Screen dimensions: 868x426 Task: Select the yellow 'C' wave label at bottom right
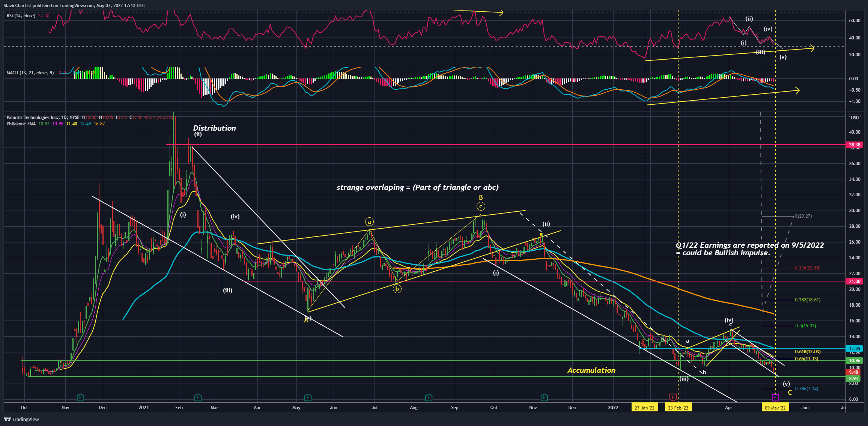tap(790, 393)
